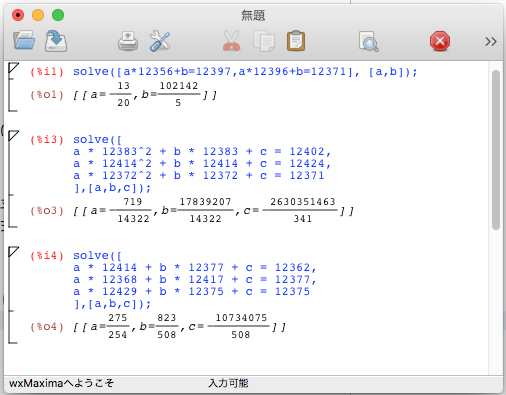Collapse the %i3 cell with its triangle

pyautogui.click(x=13, y=136)
